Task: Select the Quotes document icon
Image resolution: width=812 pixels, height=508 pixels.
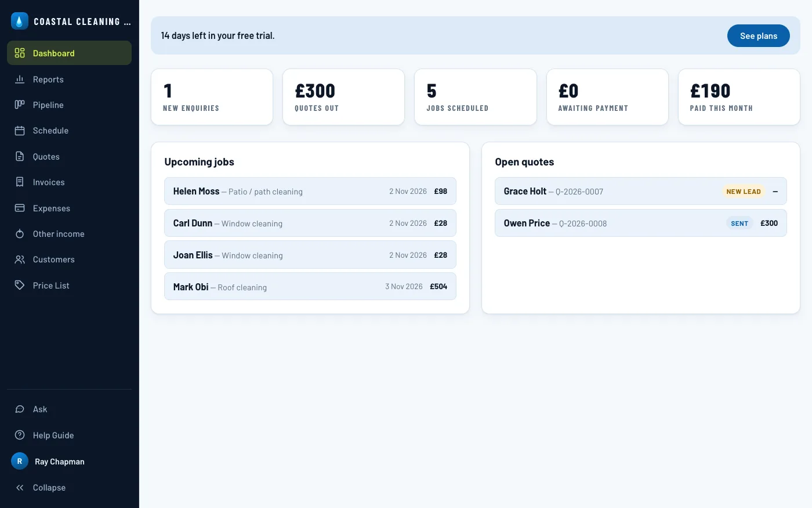Action: click(20, 156)
